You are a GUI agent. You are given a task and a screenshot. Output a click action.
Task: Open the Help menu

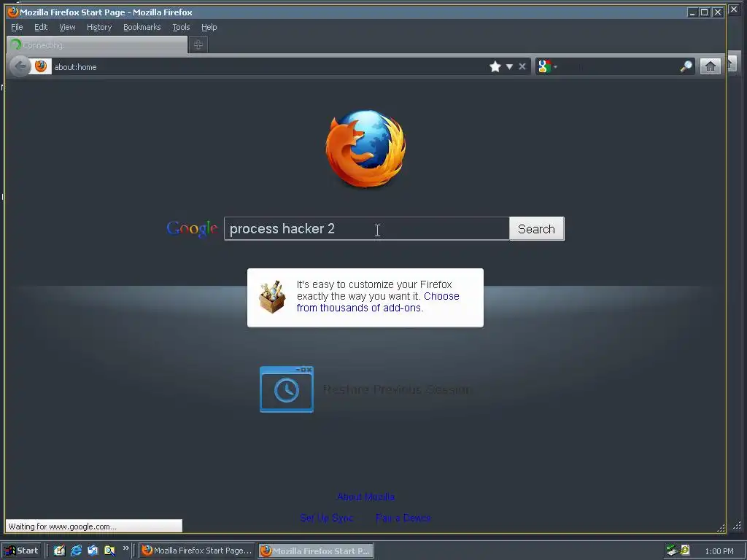coord(209,27)
